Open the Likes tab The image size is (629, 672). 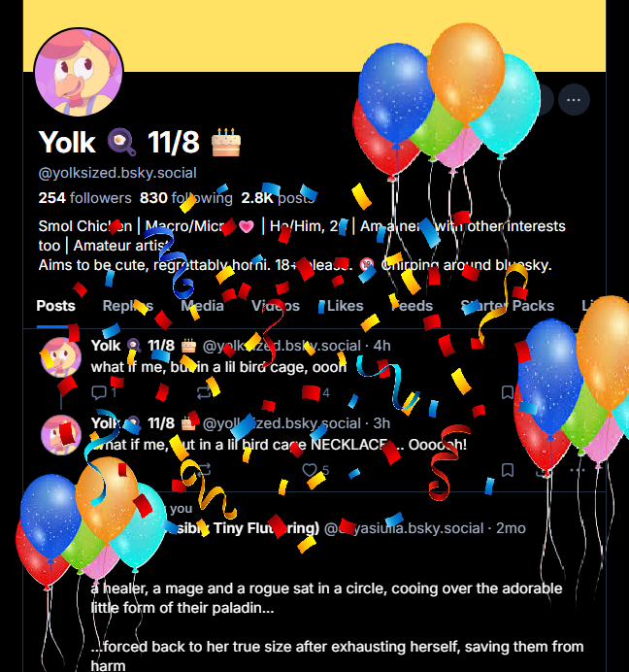pos(345,306)
